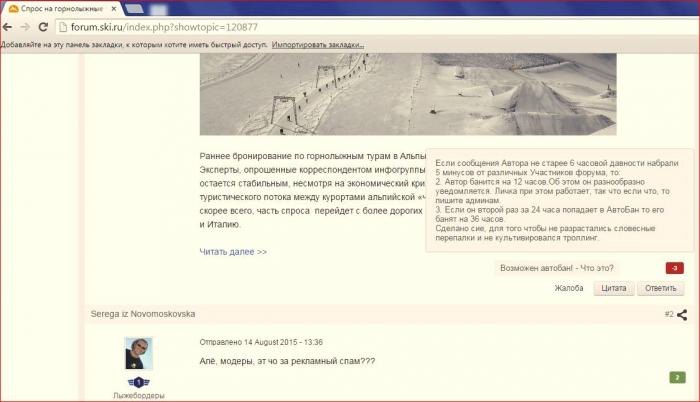Report the post via 'Жалоба'

click(x=569, y=289)
